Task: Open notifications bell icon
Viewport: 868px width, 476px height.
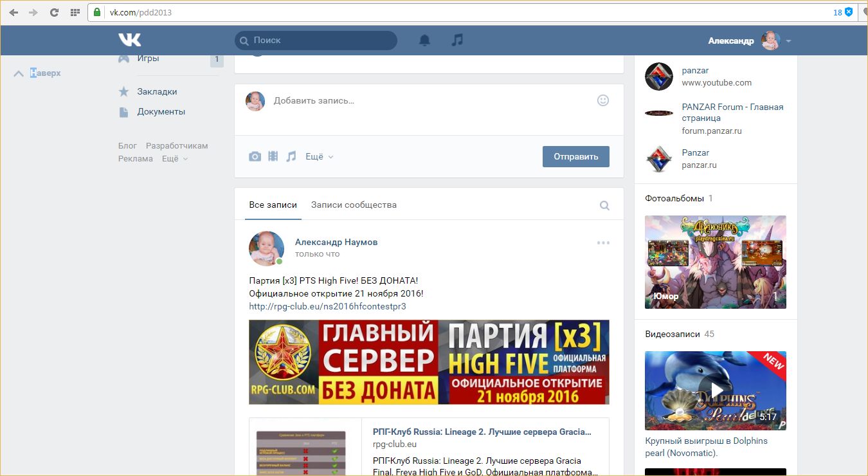Action: coord(424,40)
